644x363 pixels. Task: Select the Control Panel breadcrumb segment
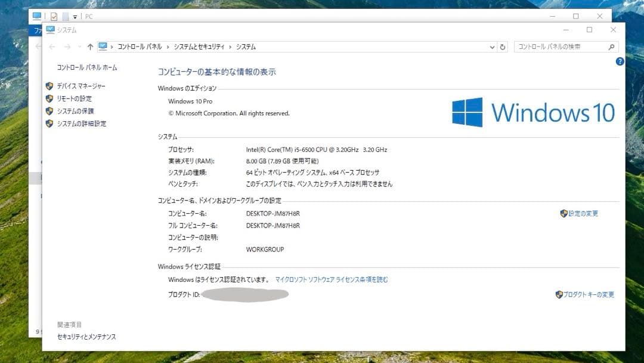pos(140,47)
